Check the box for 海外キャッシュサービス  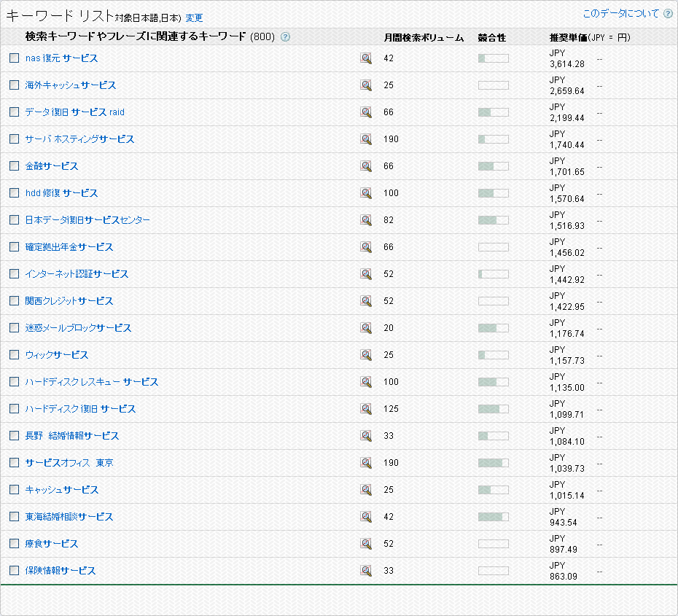14,85
